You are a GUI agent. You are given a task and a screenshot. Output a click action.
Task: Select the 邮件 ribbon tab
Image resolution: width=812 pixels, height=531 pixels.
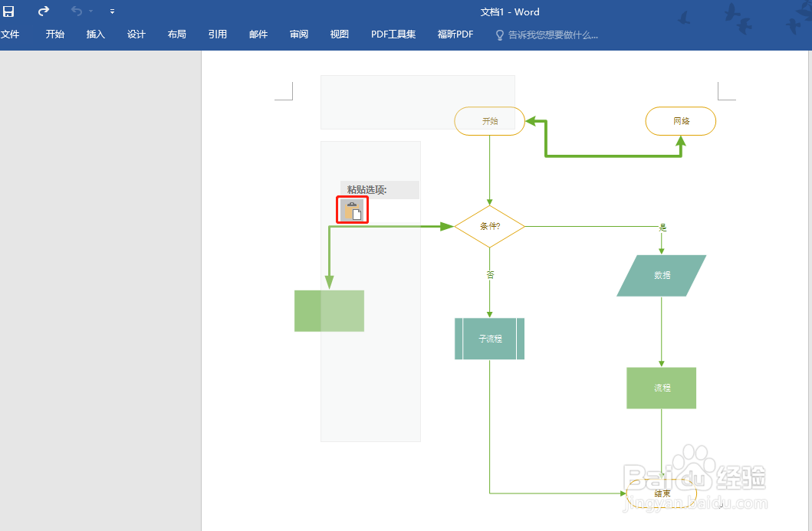click(x=258, y=34)
